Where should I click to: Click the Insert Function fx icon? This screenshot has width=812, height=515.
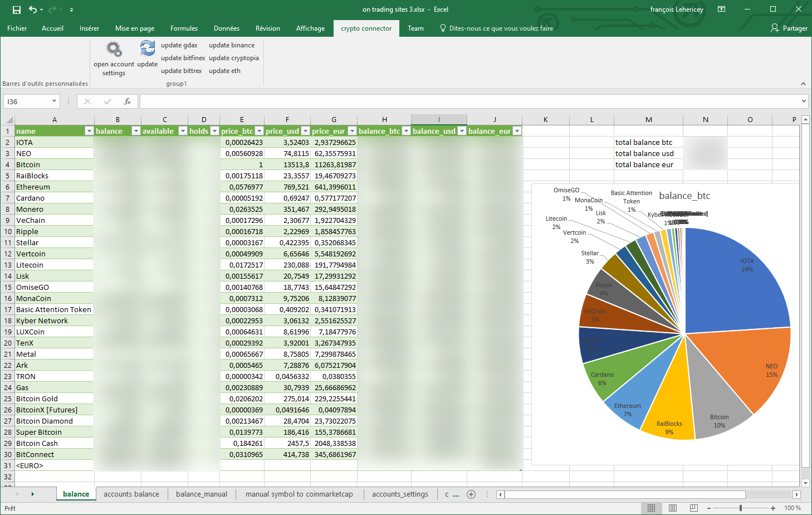pos(128,101)
